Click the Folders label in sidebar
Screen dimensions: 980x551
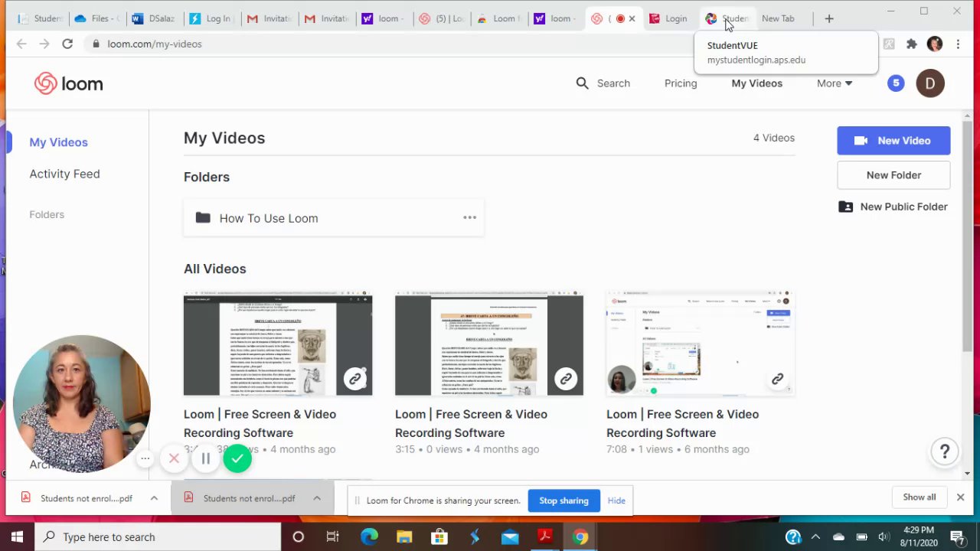[47, 214]
